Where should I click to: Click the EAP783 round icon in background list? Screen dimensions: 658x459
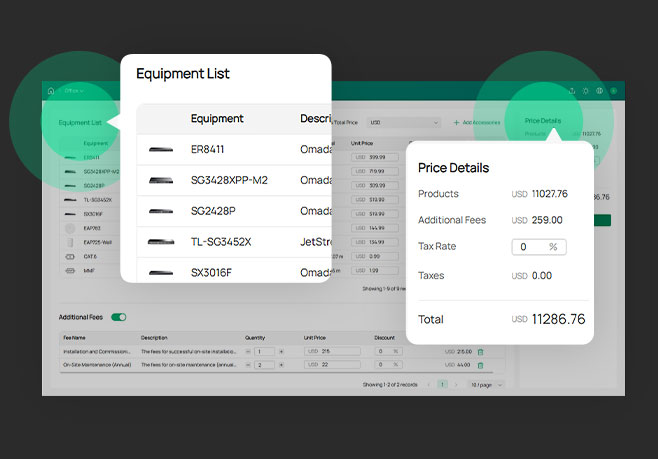click(x=70, y=228)
